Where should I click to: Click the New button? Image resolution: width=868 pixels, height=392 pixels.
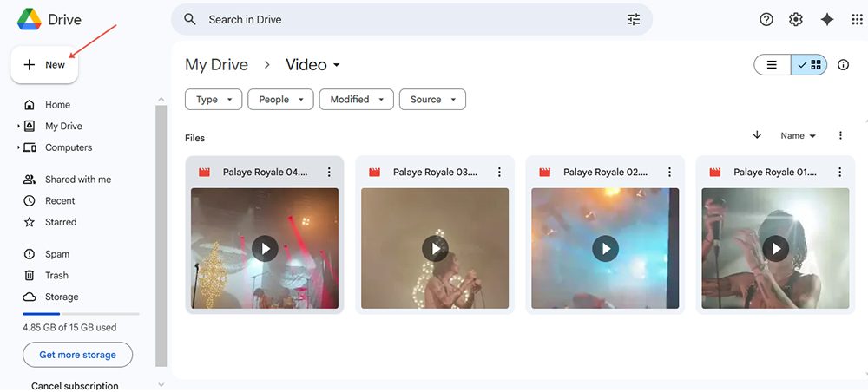pos(44,65)
